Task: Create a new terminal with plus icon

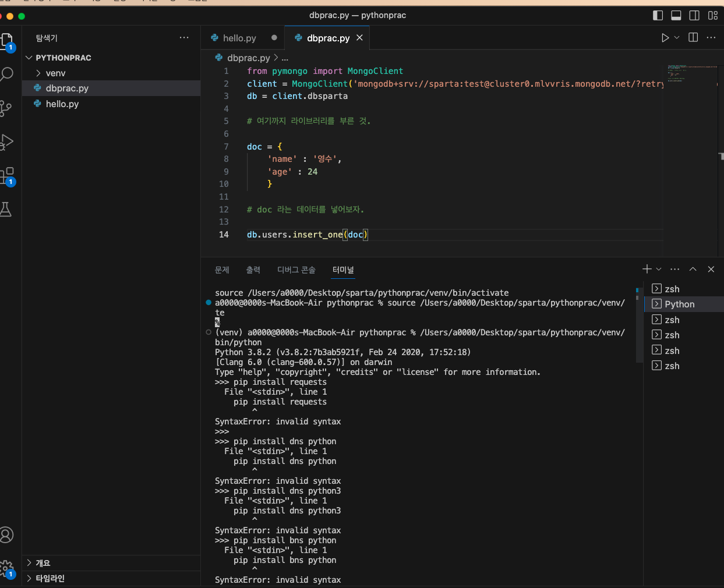Action: 647,269
